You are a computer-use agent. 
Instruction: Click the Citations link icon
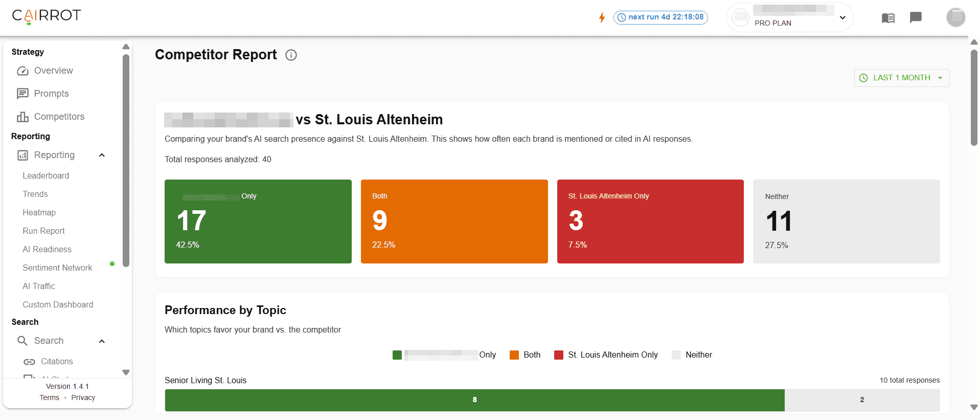(29, 362)
